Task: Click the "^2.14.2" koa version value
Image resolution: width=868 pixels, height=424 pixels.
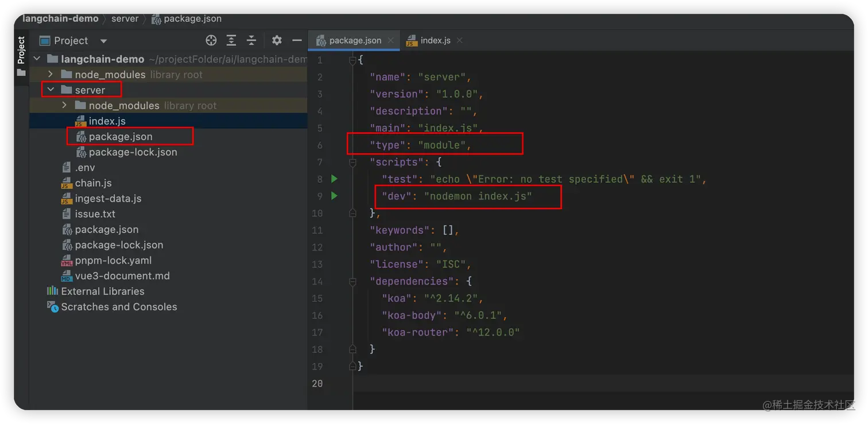Action: 451,298
